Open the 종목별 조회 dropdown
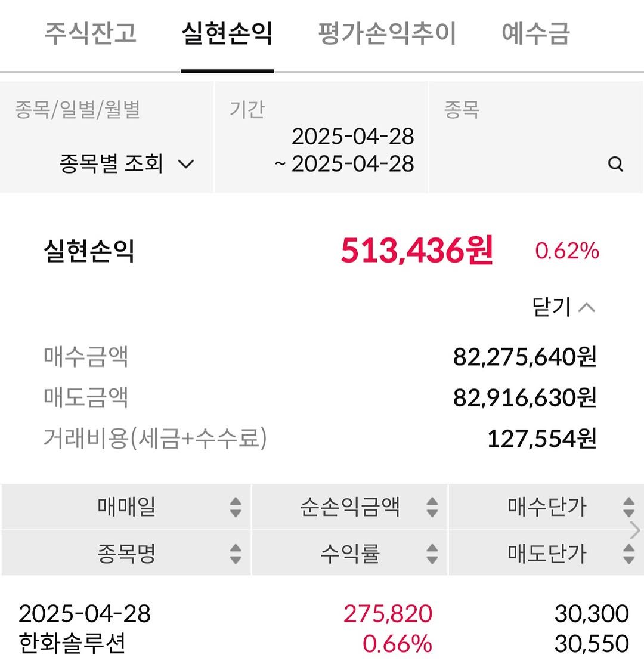644x667 pixels. pos(127,163)
